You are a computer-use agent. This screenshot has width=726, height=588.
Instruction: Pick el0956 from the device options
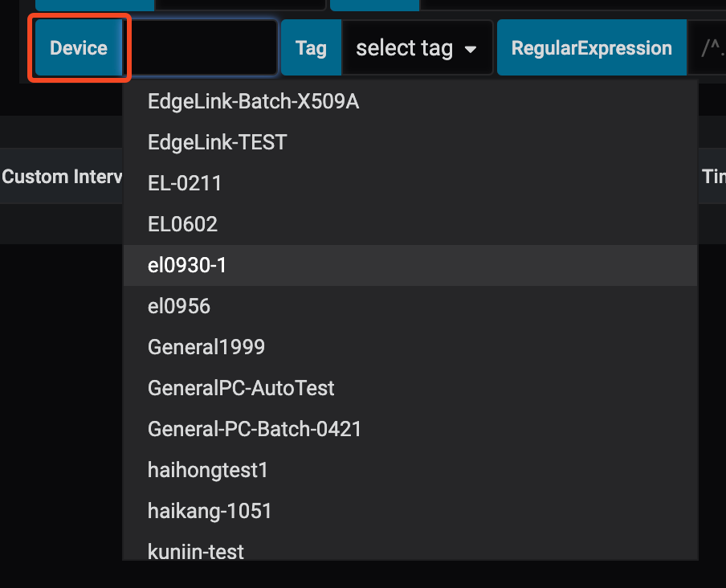pos(179,306)
